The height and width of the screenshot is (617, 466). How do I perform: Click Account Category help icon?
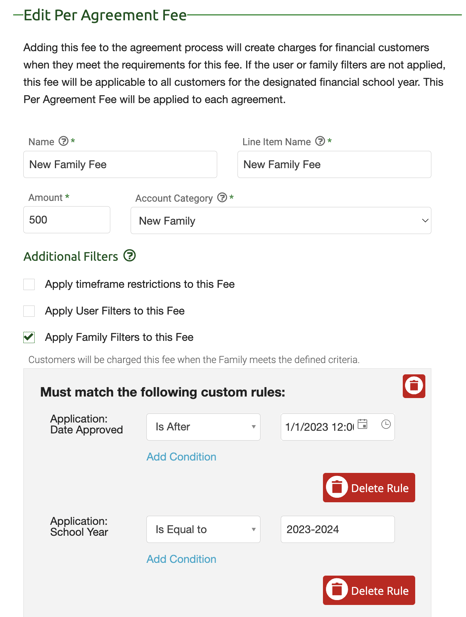point(222,197)
